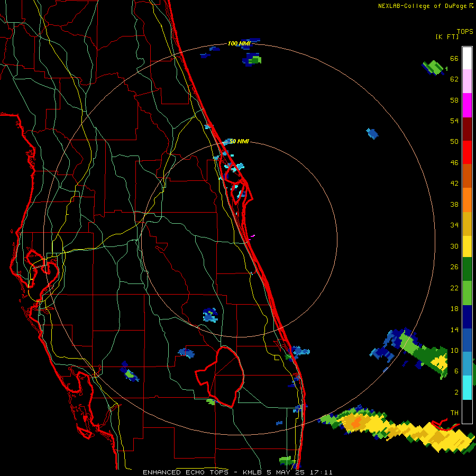Click the 14 scale label
The image size is (476, 476).
click(454, 329)
